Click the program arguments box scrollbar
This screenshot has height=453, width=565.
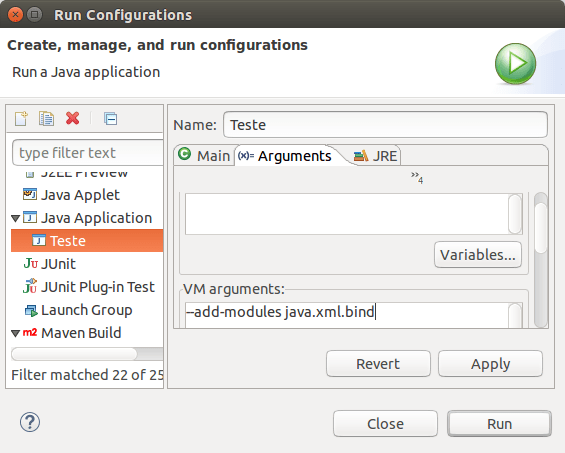click(x=515, y=214)
